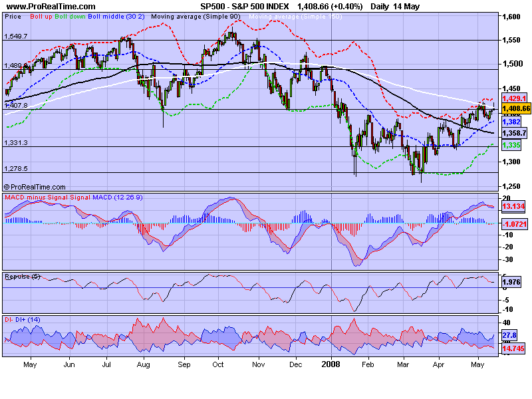The image size is (532, 399).
Task: Click the Mar month axis label
Action: pyautogui.click(x=403, y=364)
